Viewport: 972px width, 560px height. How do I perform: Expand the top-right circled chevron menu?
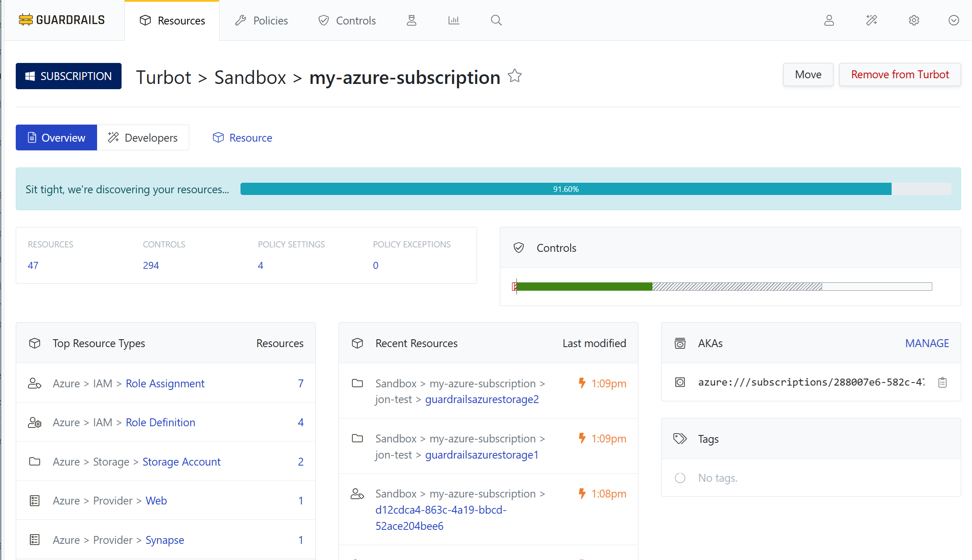(x=954, y=21)
